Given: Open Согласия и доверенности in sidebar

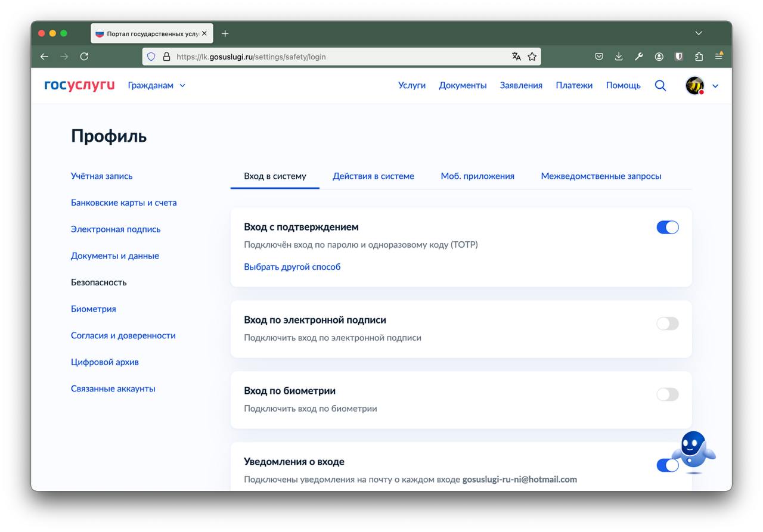Looking at the screenshot, I should (x=123, y=335).
